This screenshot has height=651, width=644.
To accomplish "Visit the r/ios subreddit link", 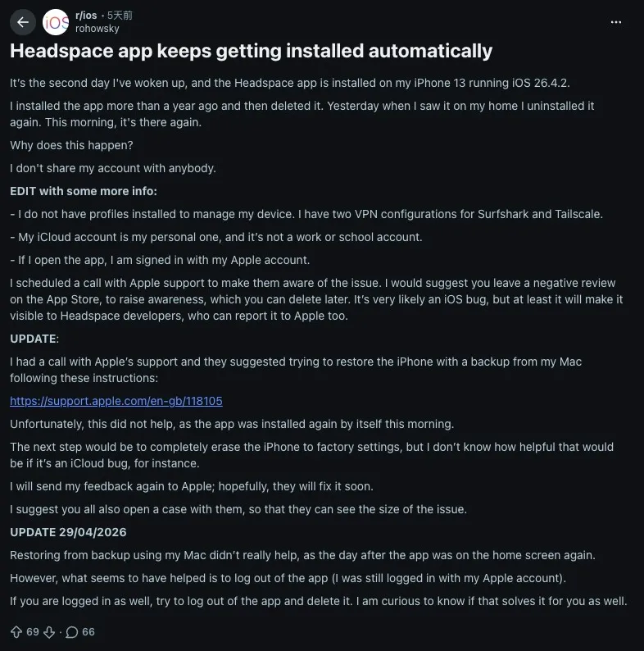I will [87, 16].
